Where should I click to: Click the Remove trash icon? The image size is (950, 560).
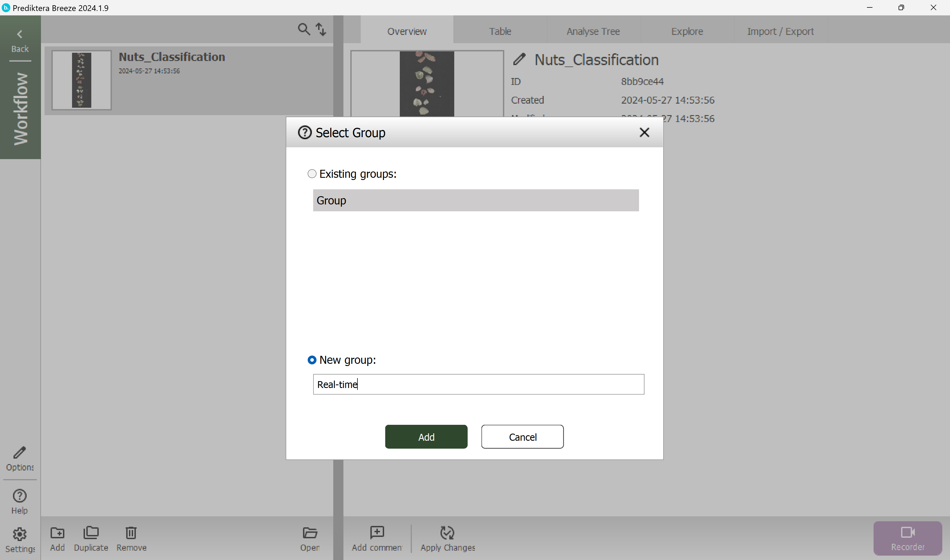click(x=131, y=533)
